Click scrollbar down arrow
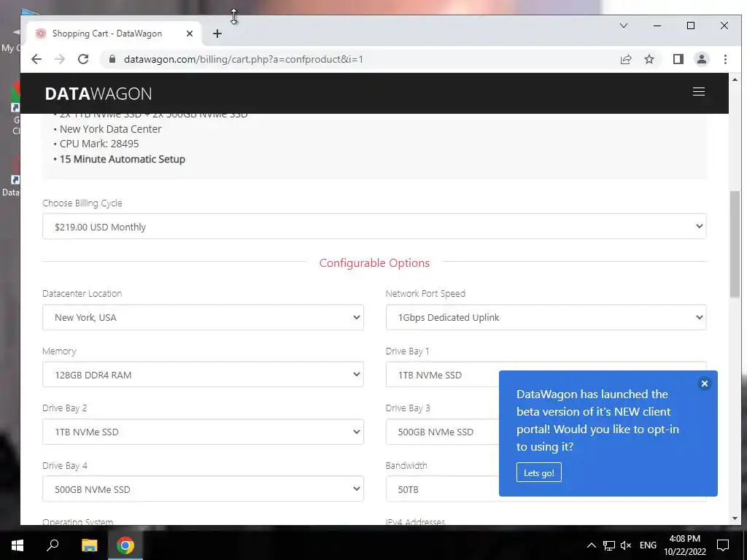747x560 pixels. [735, 518]
